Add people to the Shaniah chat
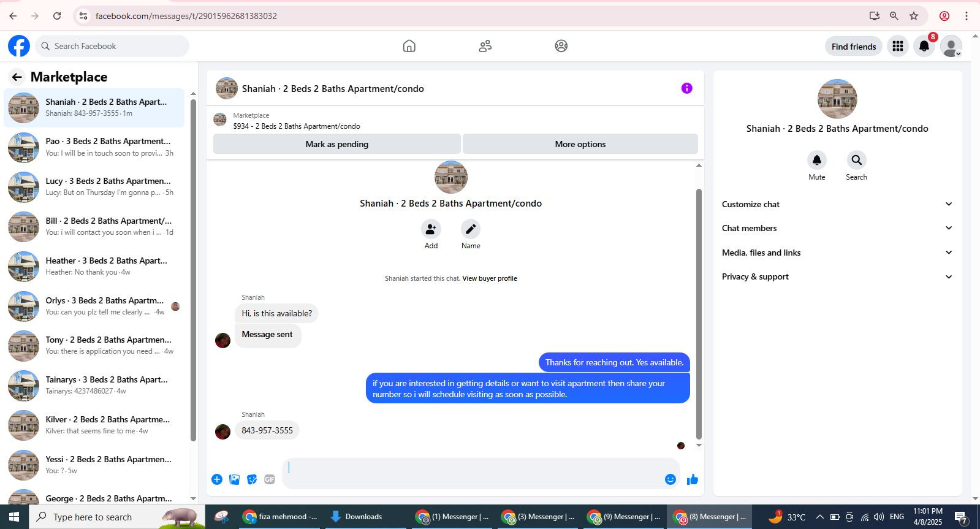This screenshot has width=980, height=529. (431, 229)
